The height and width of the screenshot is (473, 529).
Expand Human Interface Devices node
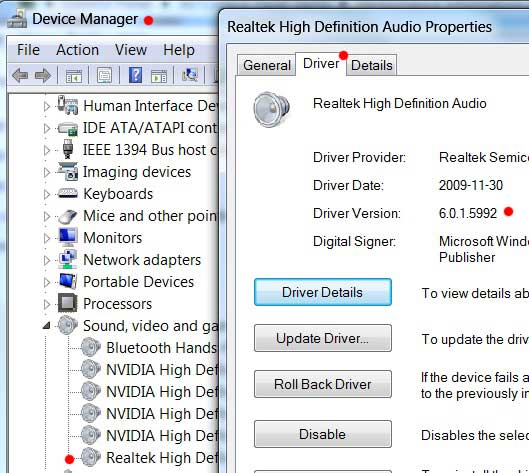pos(47,106)
